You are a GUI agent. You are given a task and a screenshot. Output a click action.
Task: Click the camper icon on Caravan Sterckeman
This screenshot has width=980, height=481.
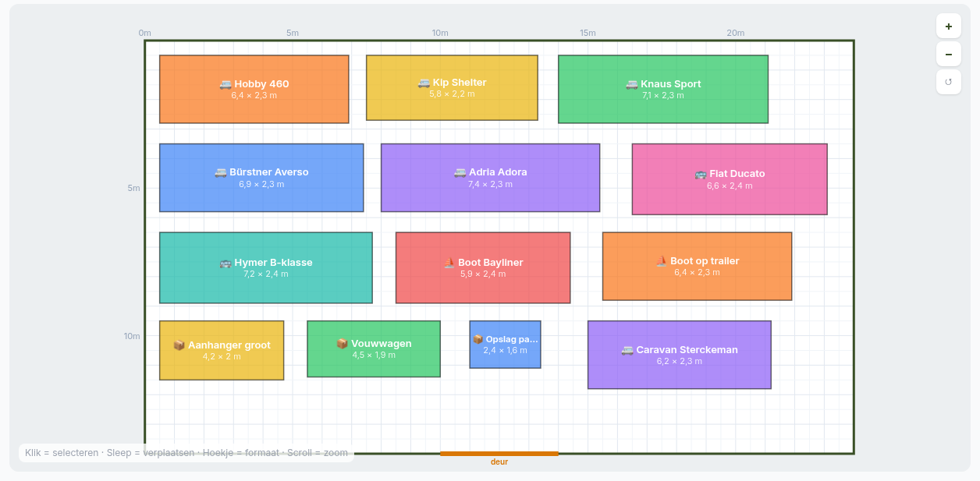click(627, 350)
